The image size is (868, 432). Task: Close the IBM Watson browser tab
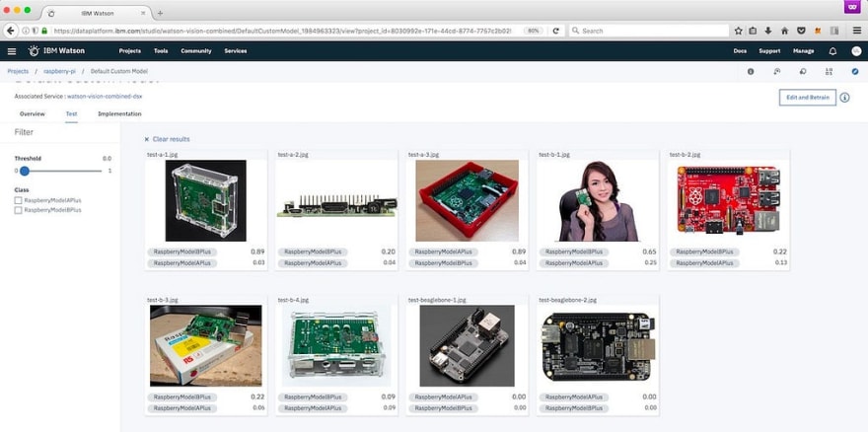[x=143, y=13]
